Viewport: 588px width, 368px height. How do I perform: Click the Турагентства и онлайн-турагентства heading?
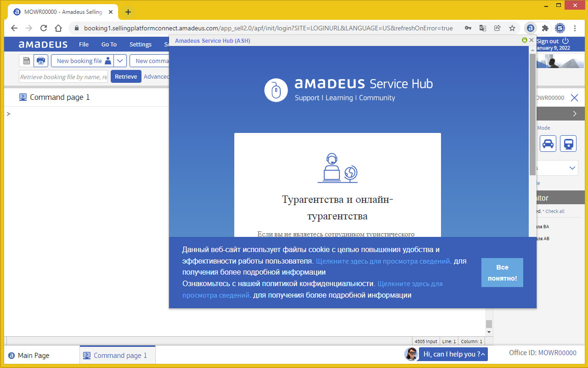click(337, 207)
